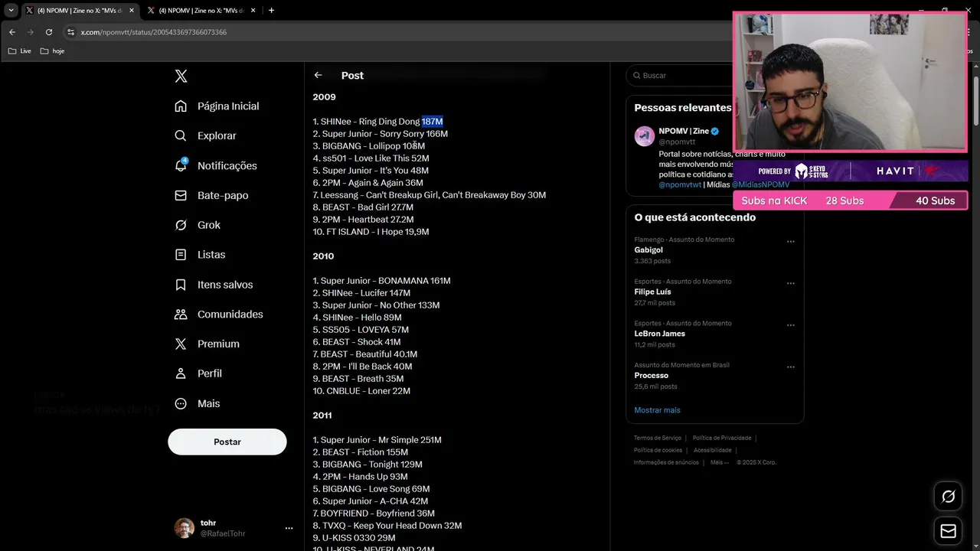The height and width of the screenshot is (551, 980).
Task: Open the Acessibilidade footer link
Action: pyautogui.click(x=713, y=450)
